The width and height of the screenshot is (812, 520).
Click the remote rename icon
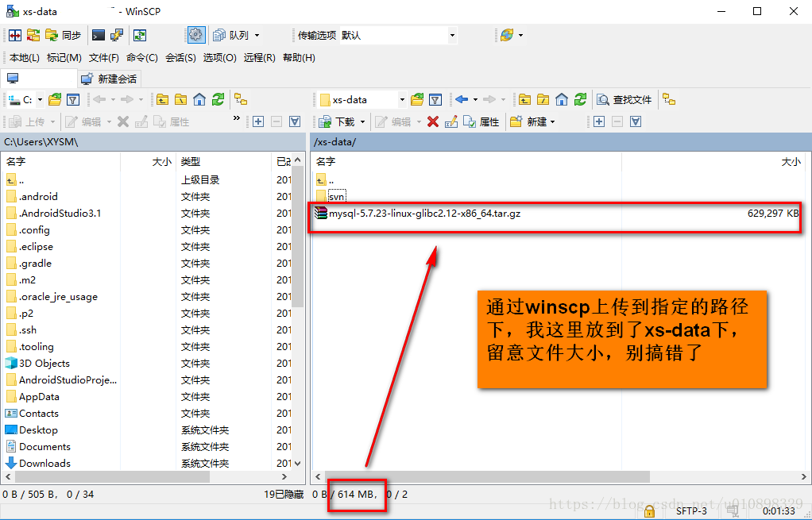point(451,121)
